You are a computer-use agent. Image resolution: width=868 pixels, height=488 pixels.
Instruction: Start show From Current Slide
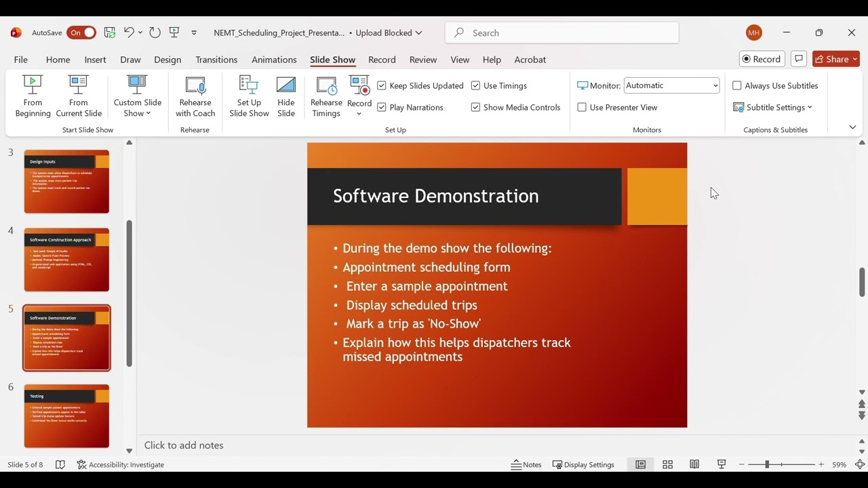point(79,96)
